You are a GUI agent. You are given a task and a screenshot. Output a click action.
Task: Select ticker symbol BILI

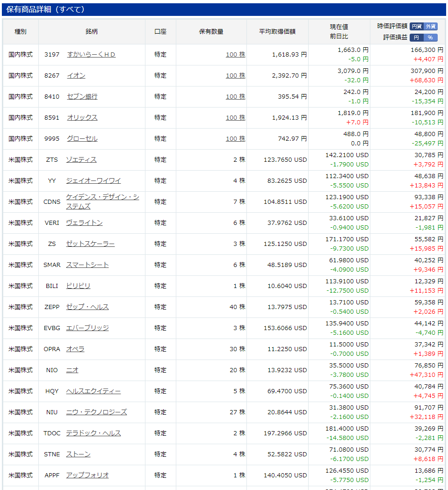[x=52, y=286]
